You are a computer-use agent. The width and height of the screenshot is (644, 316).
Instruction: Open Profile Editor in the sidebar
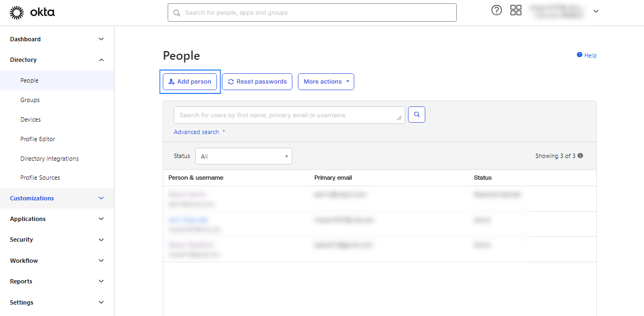[37, 139]
